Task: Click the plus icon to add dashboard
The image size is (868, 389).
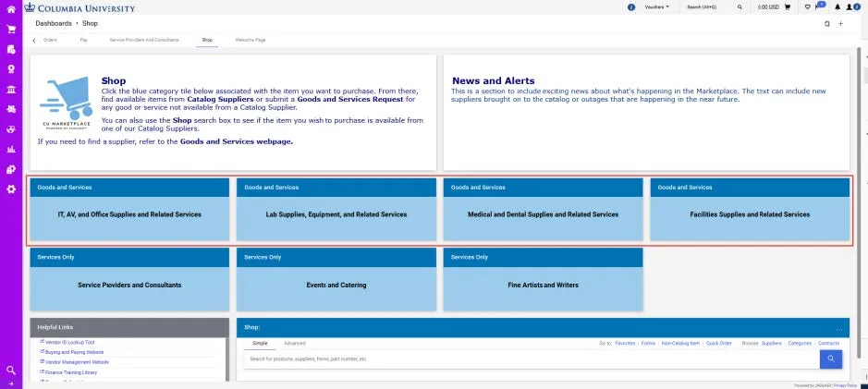Action: [x=840, y=24]
